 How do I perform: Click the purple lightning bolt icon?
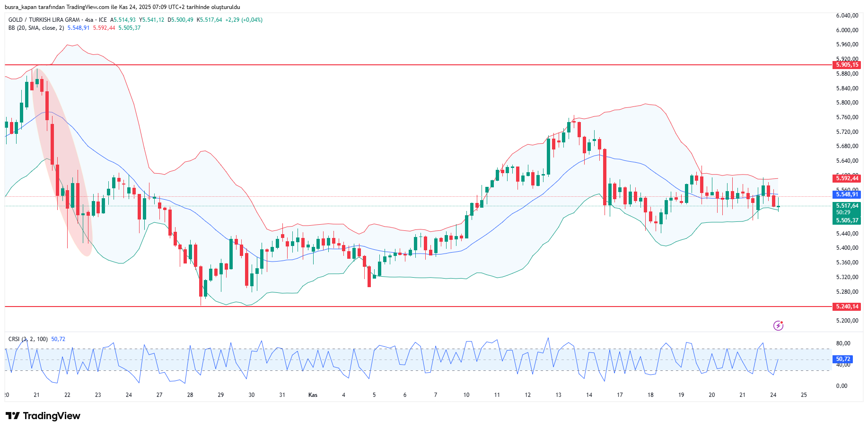778,325
